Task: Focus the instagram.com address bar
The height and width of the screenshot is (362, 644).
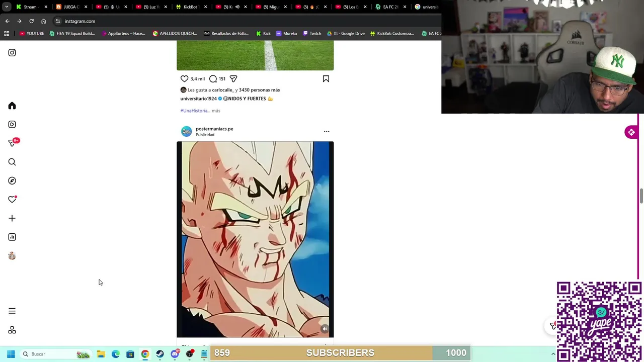Action: [247, 21]
